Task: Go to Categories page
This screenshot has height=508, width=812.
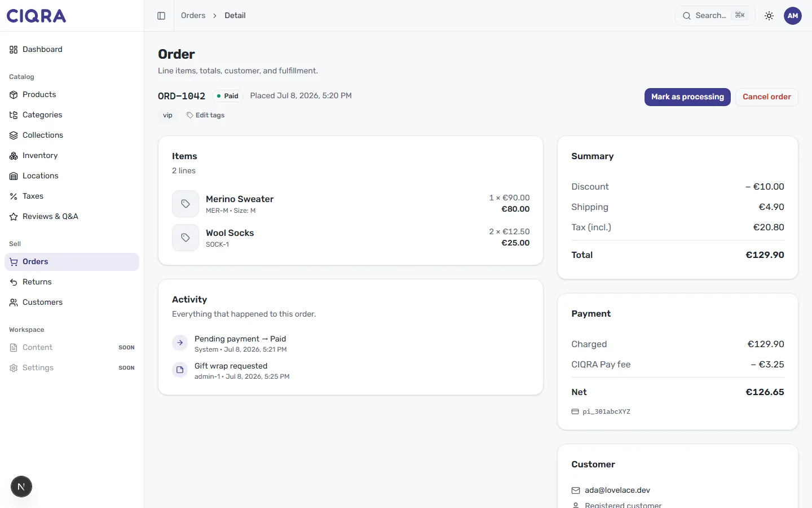Action: tap(72, 115)
